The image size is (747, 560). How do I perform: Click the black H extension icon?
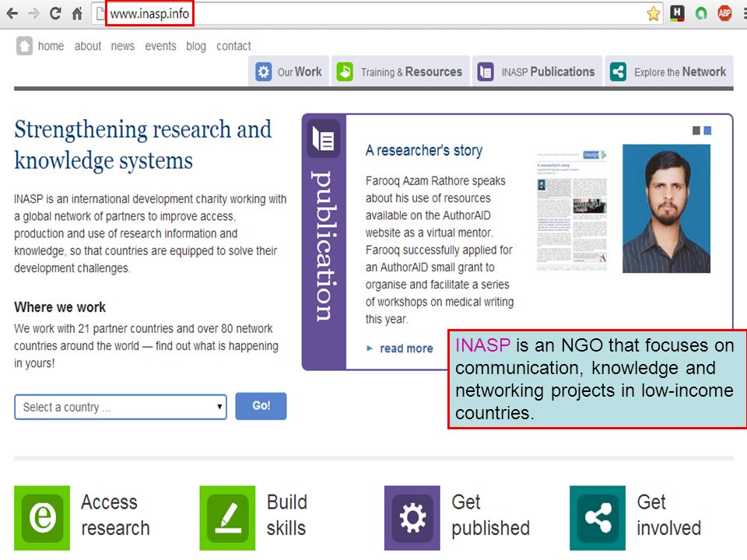pos(677,13)
